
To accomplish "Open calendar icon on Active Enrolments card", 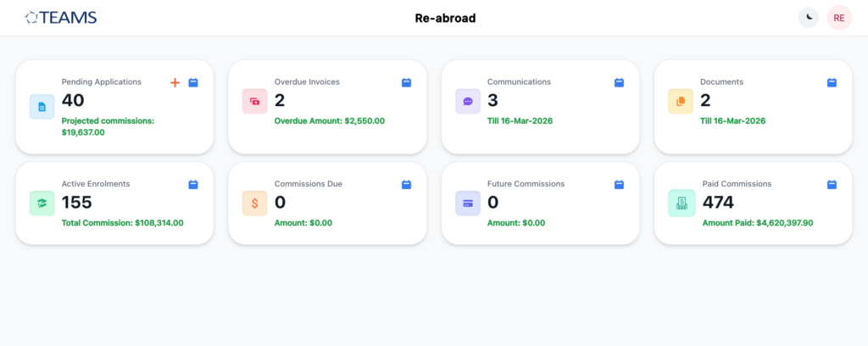I will 193,184.
